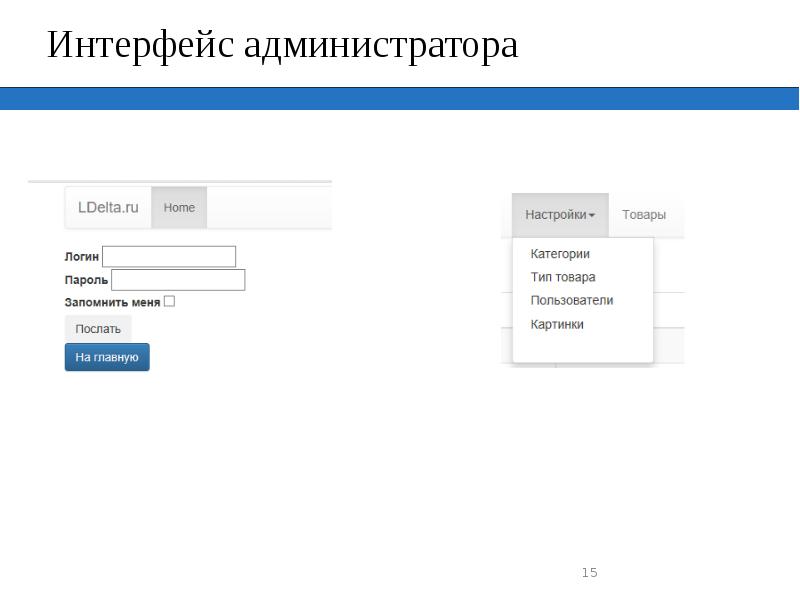Click the slide number 15
Viewport: 800px width, 600px height.
589,572
